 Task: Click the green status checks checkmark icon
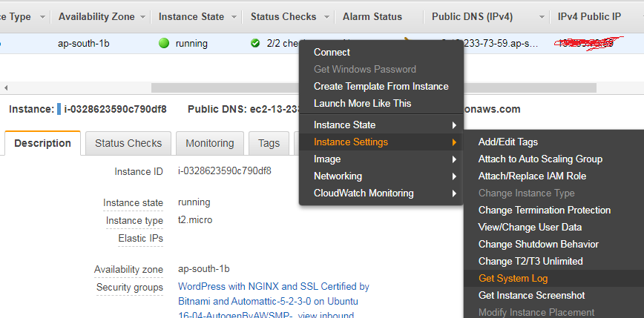[x=255, y=44]
